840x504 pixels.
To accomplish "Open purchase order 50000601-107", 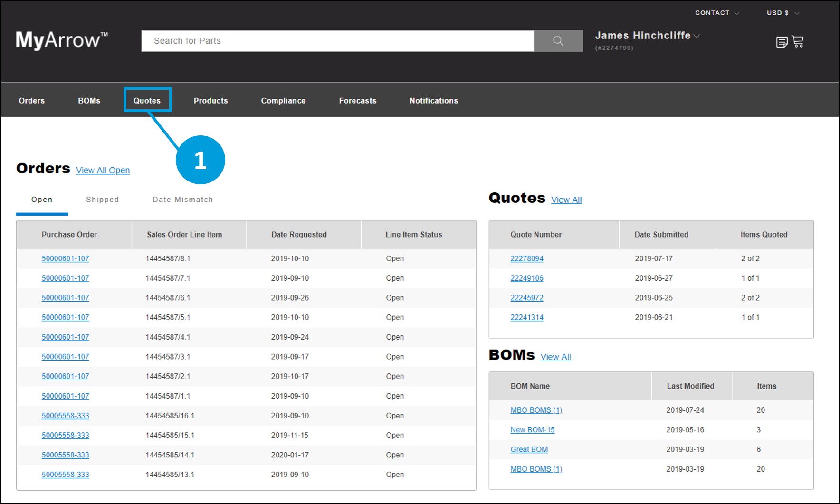I will [x=65, y=258].
